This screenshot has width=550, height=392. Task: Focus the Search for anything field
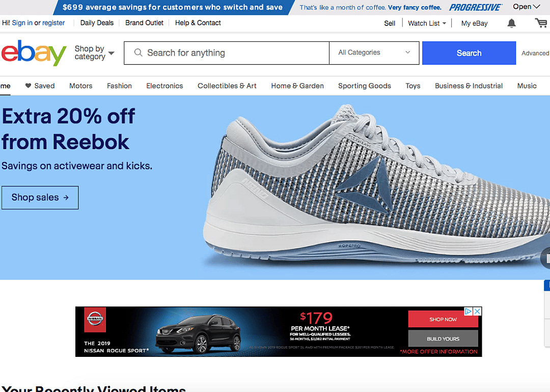coord(226,53)
